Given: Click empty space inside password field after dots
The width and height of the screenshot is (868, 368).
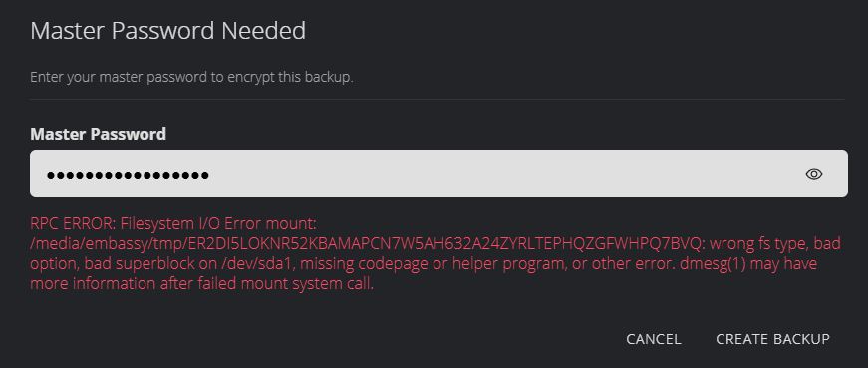Looking at the screenshot, I should [x=498, y=174].
